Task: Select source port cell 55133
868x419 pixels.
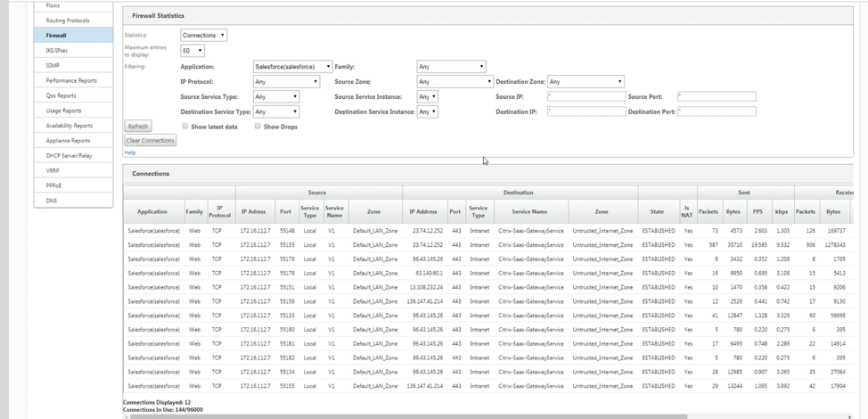Action: coord(287,315)
